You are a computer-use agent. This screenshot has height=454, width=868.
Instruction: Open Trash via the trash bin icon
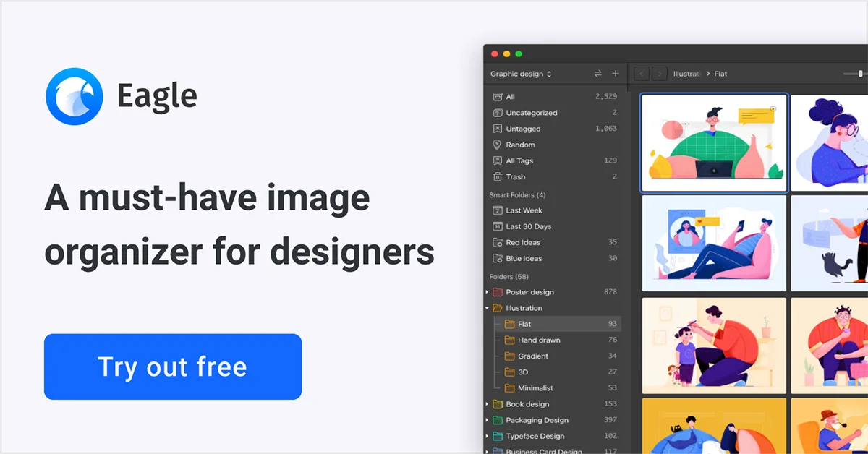497,176
